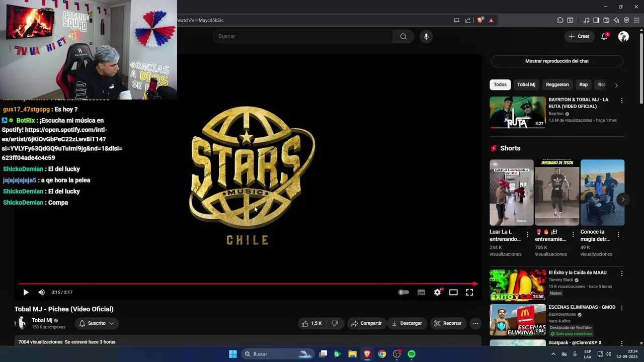Click the YouTube search field
The image size is (644, 362).
(303, 36)
